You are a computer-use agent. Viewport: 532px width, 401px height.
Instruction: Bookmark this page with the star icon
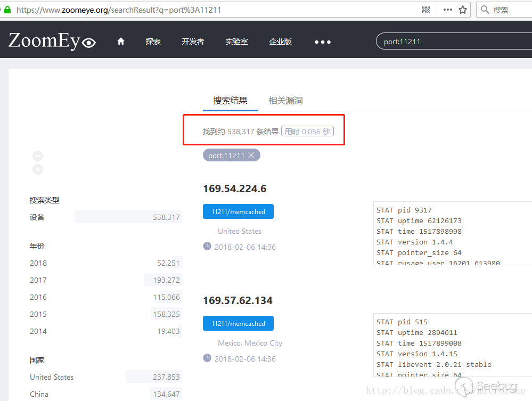coord(462,10)
